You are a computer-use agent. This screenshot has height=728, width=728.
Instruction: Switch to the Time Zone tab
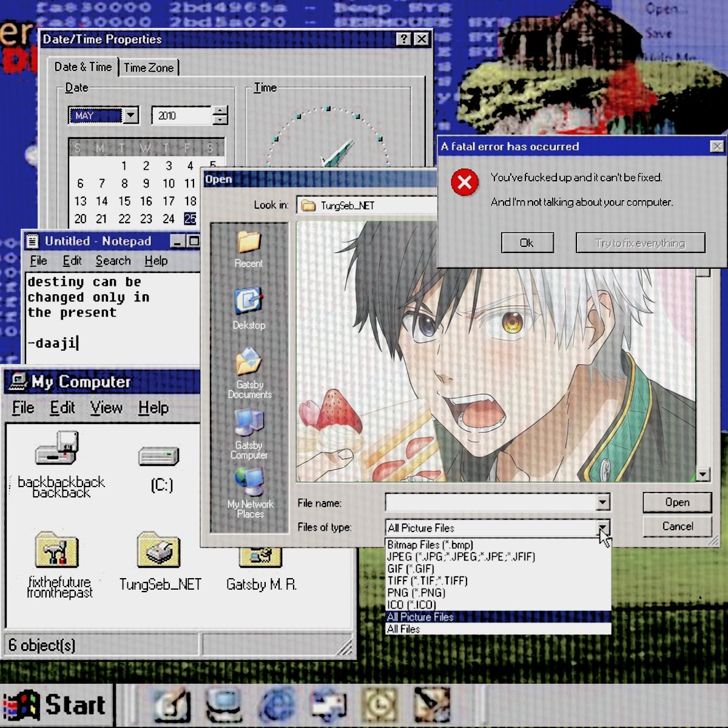tap(149, 67)
